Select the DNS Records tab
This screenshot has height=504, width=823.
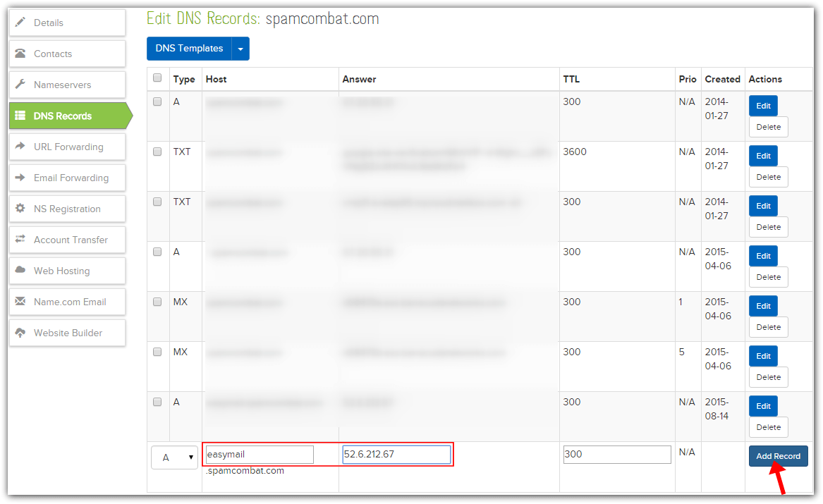point(71,116)
